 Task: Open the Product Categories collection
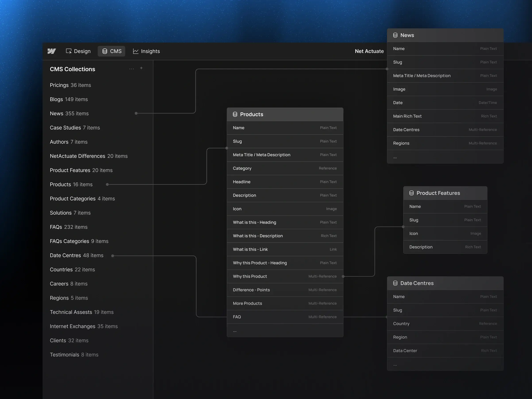[x=82, y=199]
